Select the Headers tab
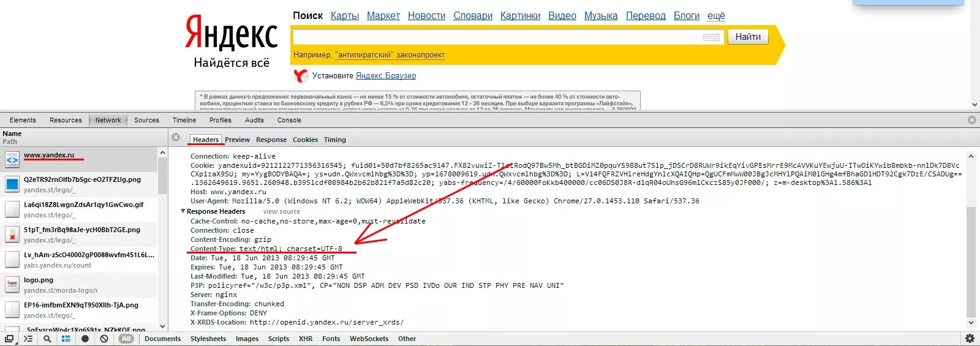 tap(205, 140)
